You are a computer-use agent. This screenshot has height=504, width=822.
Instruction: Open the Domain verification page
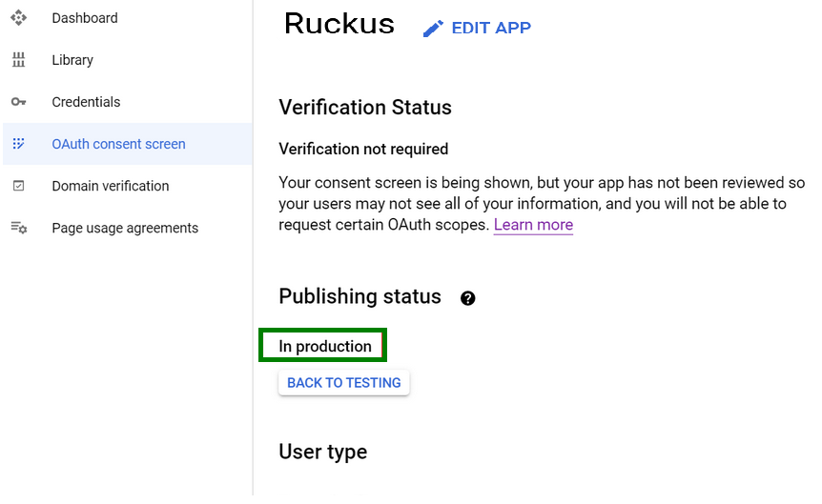pos(110,186)
